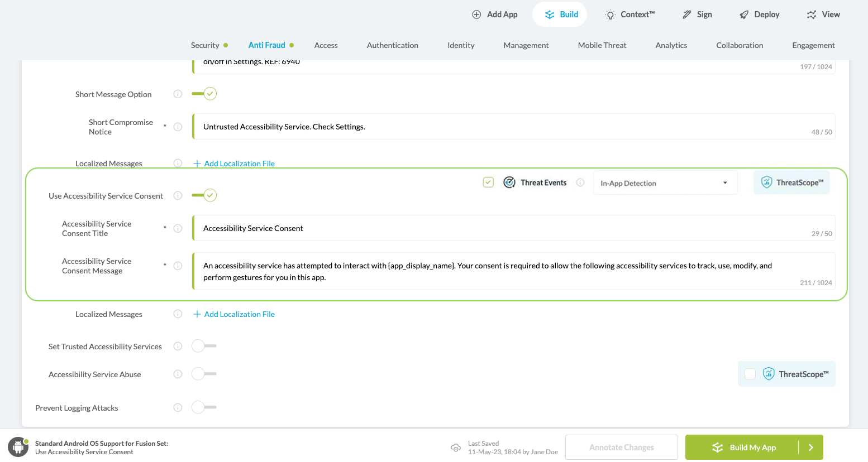Click the ThreatScope shield icon beside In-App Detection
This screenshot has height=462, width=868.
pyautogui.click(x=767, y=182)
